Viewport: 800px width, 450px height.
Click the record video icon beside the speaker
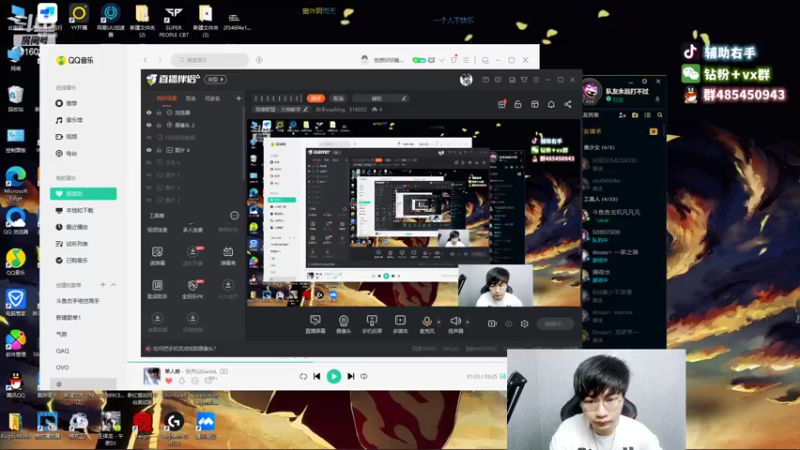(x=492, y=323)
